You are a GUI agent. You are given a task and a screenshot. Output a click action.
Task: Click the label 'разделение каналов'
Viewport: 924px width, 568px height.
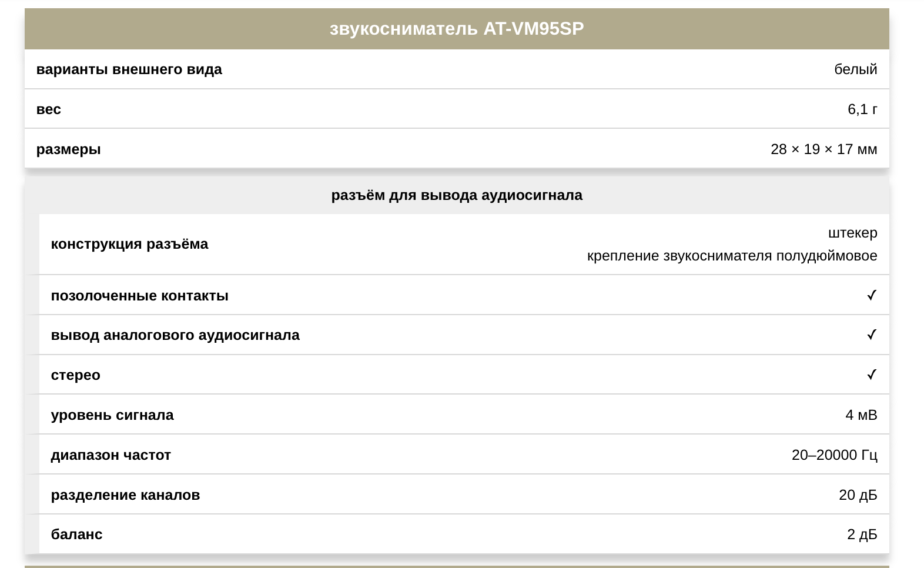[x=126, y=495]
